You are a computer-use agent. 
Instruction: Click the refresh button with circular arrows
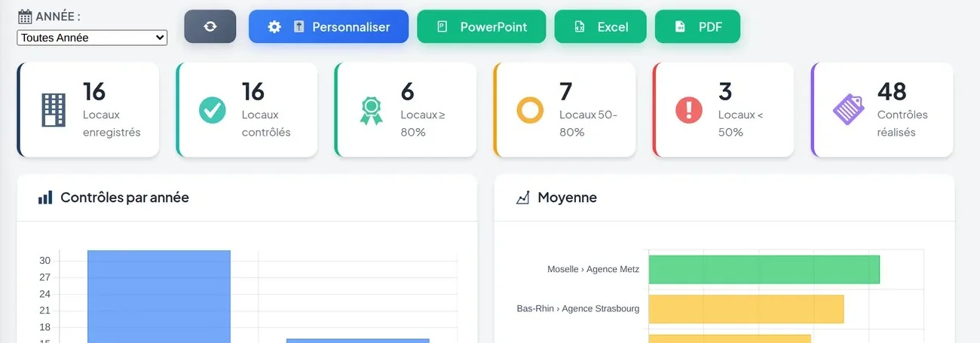point(210,26)
